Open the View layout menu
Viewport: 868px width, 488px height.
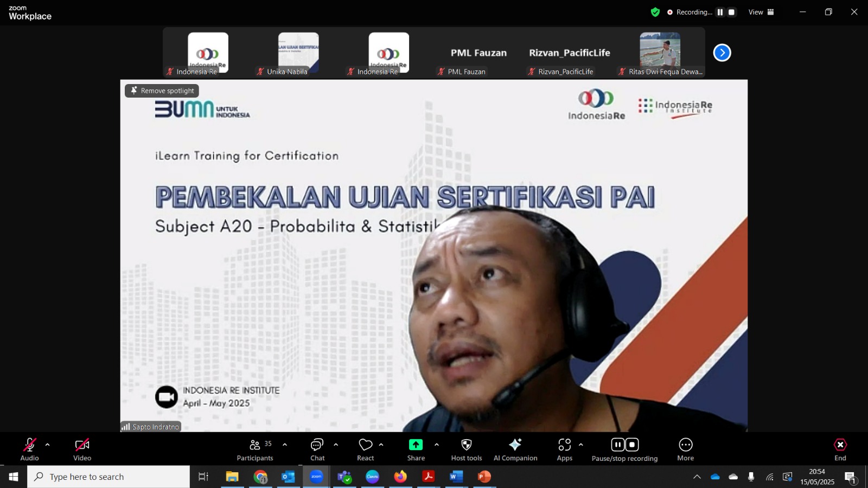(x=762, y=12)
